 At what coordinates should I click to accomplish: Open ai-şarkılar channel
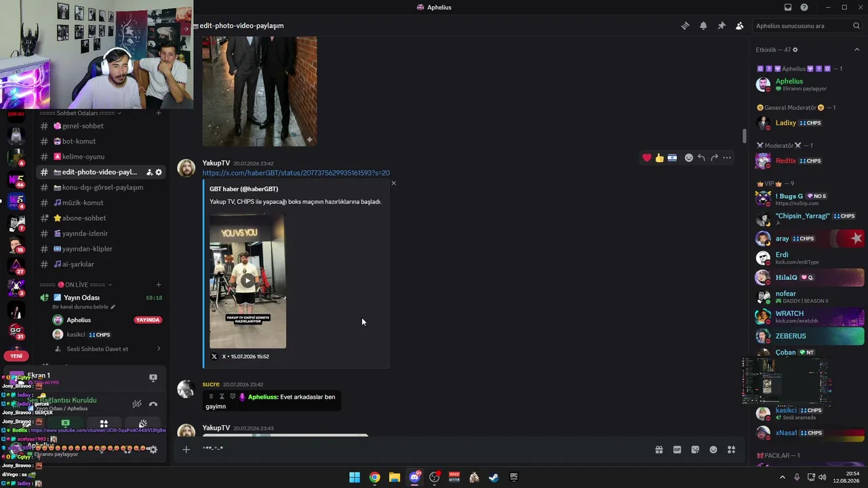click(x=102, y=264)
